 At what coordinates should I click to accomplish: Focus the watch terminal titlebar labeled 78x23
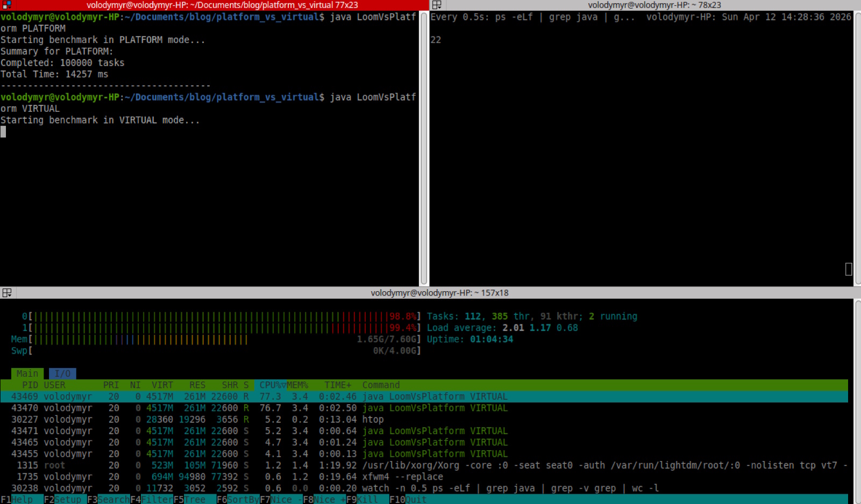tap(653, 5)
